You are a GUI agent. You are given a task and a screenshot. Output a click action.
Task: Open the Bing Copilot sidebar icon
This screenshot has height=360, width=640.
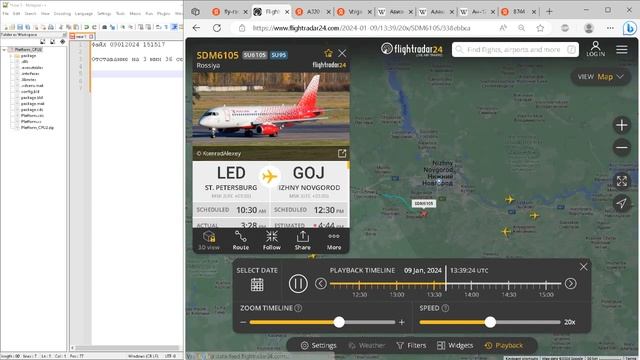tap(630, 28)
